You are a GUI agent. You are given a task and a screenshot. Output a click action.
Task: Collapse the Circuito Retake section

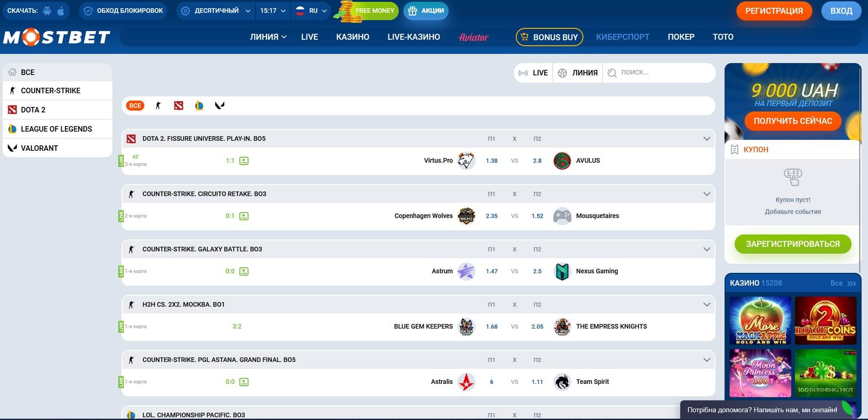click(707, 194)
